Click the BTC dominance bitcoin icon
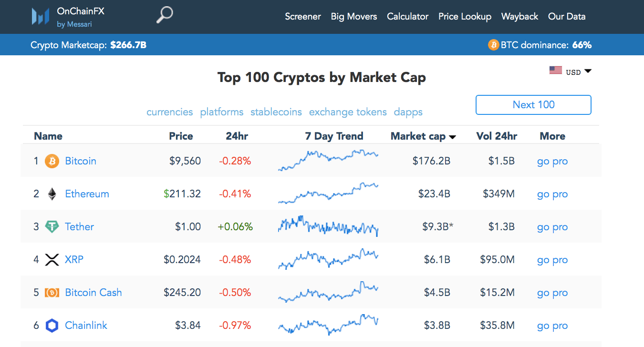Screen dimensions: 644x347 [x=492, y=44]
